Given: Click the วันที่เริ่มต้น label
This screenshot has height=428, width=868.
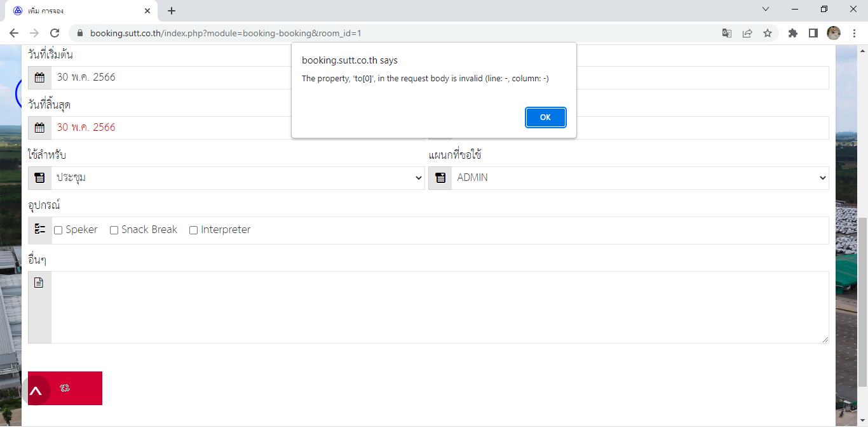Looking at the screenshot, I should [x=50, y=55].
